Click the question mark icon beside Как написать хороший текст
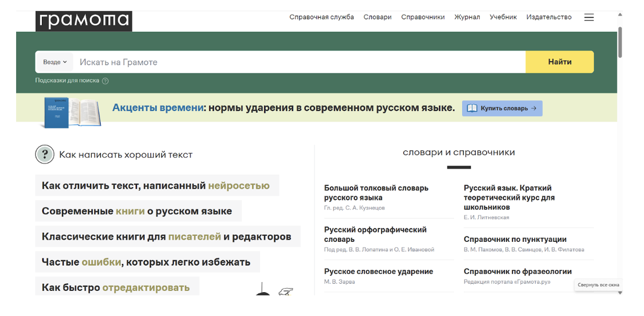The height and width of the screenshot is (316, 644). tap(45, 155)
